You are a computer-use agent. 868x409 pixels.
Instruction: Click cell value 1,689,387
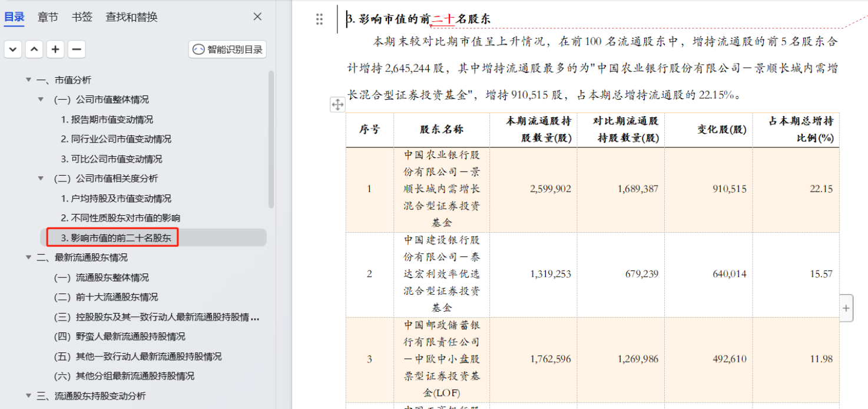point(638,189)
